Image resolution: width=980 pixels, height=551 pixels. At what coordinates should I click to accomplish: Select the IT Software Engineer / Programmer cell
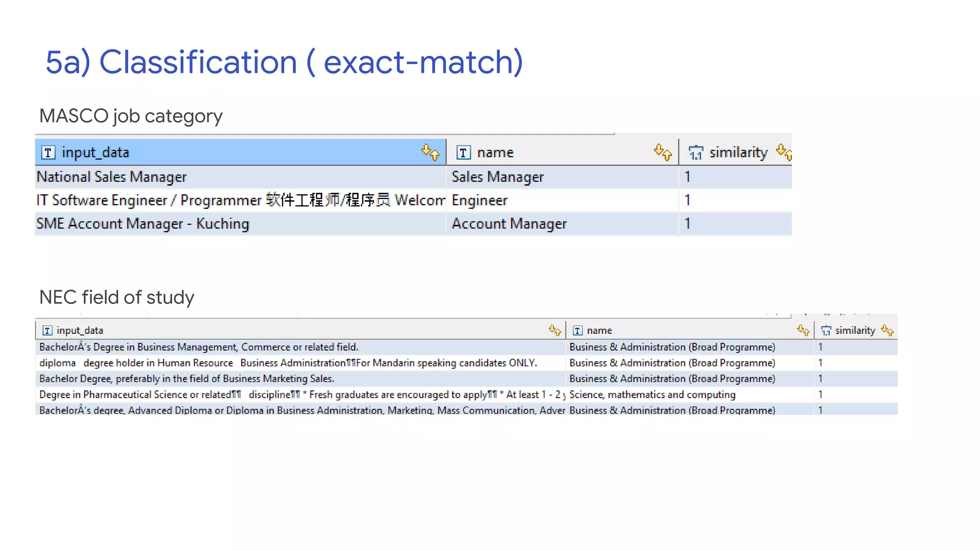tap(241, 200)
